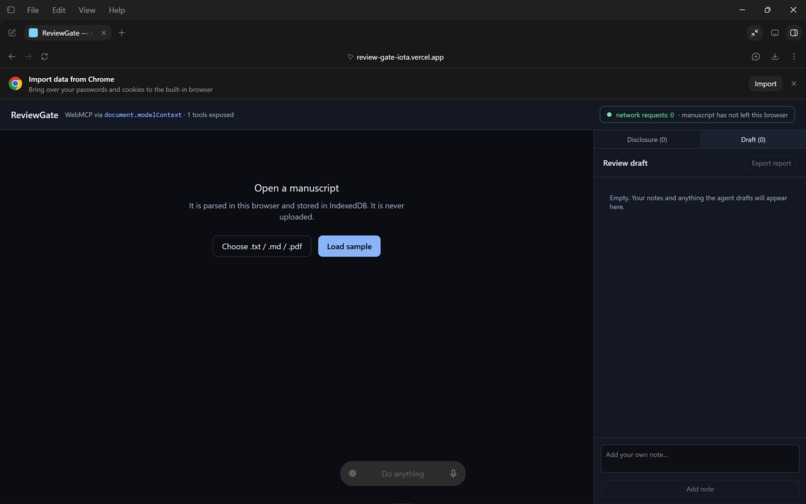Dismiss the Chrome import banner
This screenshot has height=504, width=806.
[x=794, y=83]
